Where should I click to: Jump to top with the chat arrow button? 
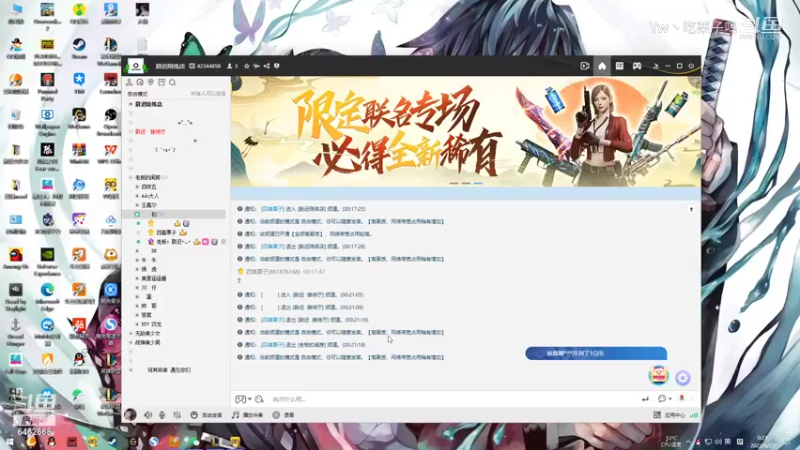pyautogui.click(x=691, y=209)
